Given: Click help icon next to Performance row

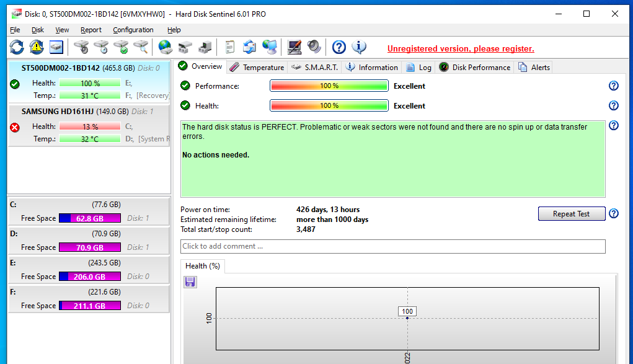Looking at the screenshot, I should [x=613, y=86].
